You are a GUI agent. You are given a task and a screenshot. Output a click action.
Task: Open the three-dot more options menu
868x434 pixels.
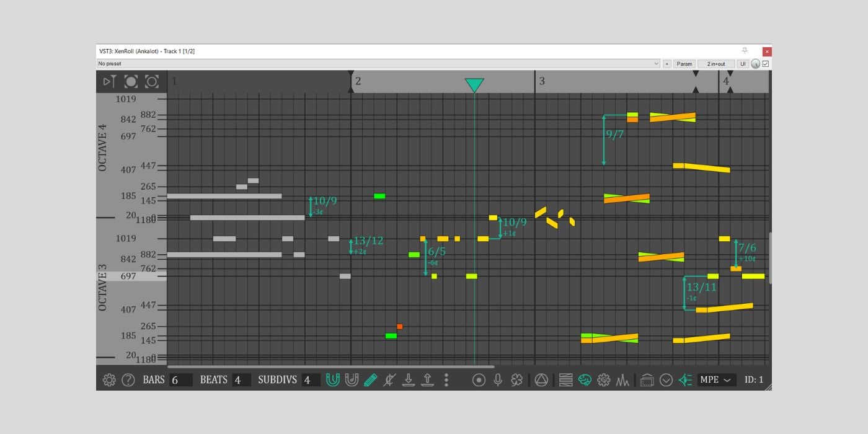(x=446, y=380)
